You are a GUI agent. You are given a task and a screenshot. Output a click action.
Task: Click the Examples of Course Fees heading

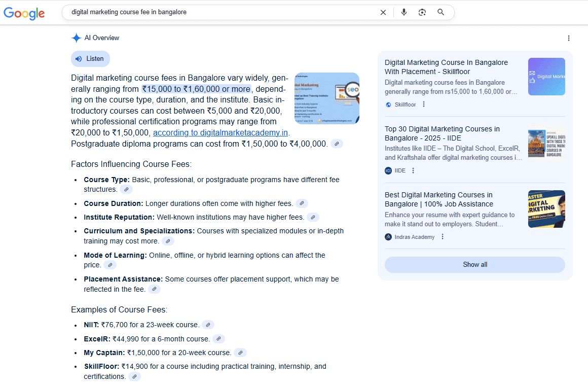(119, 309)
